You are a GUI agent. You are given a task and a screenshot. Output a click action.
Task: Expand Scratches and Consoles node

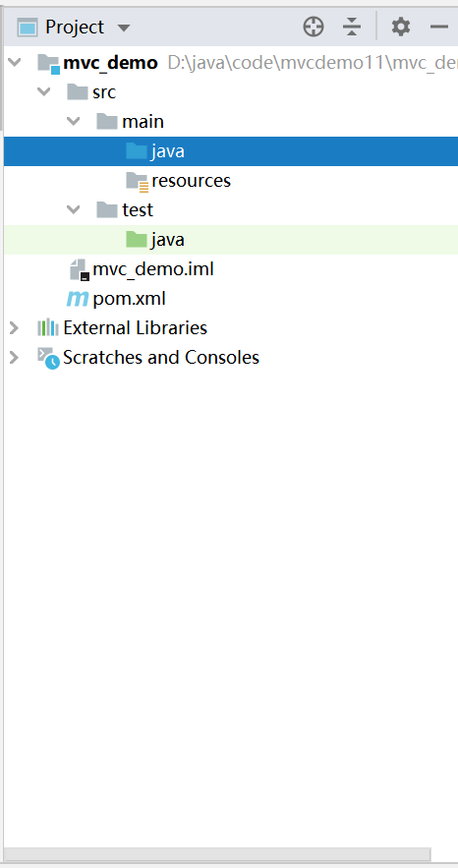(x=15, y=358)
